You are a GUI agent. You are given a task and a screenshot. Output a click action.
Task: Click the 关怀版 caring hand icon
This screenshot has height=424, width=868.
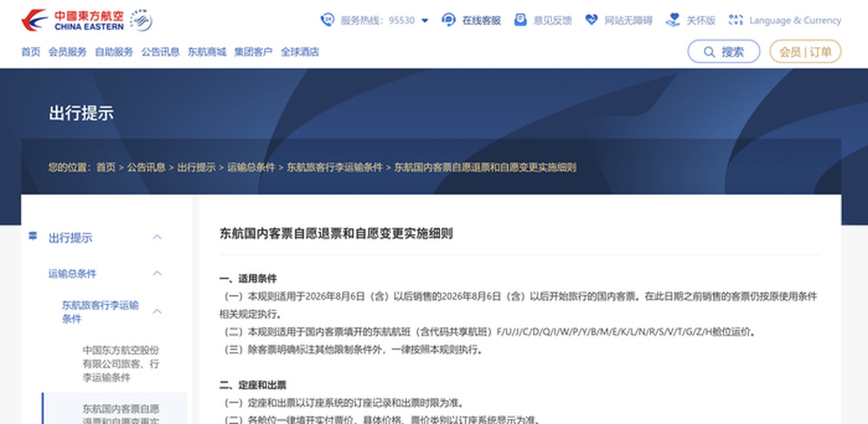(673, 20)
